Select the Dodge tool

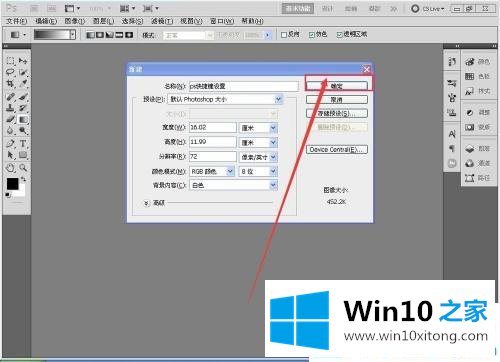click(x=23, y=130)
